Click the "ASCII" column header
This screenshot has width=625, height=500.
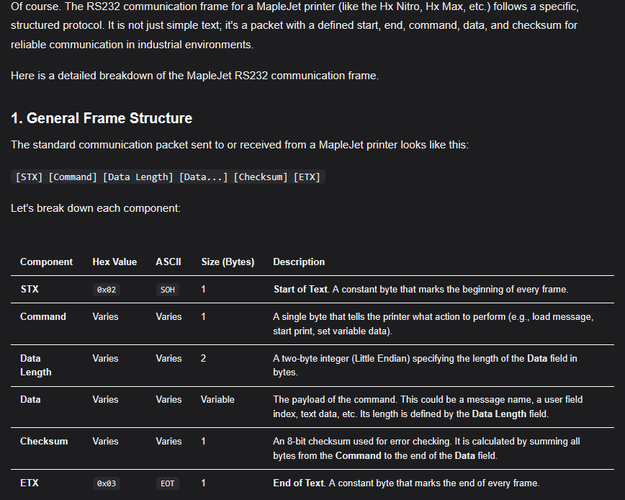[x=168, y=262]
